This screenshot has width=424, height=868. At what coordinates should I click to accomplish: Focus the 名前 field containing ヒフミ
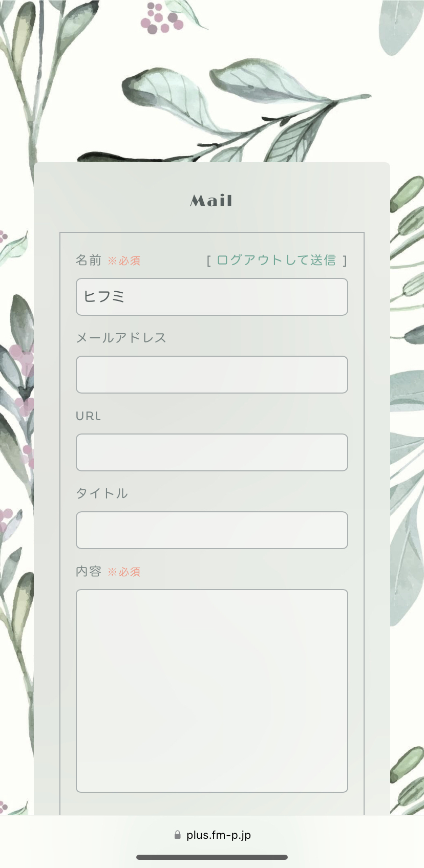pyautogui.click(x=211, y=297)
